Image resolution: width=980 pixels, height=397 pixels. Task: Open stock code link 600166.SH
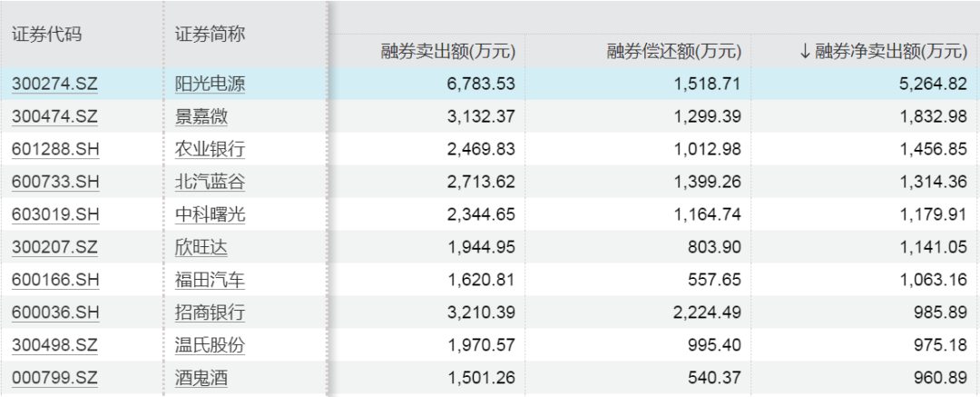point(55,280)
